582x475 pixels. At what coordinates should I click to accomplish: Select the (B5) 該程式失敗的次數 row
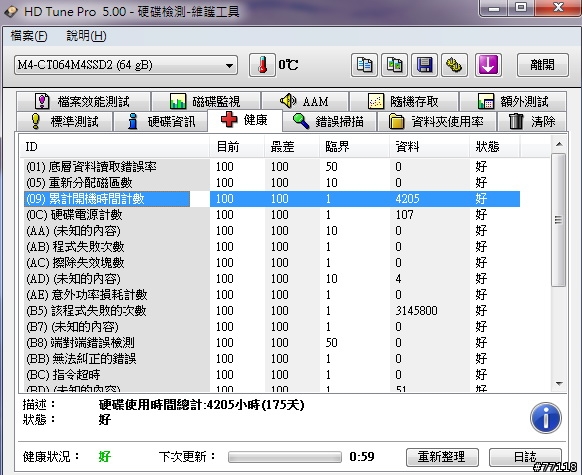[272, 310]
